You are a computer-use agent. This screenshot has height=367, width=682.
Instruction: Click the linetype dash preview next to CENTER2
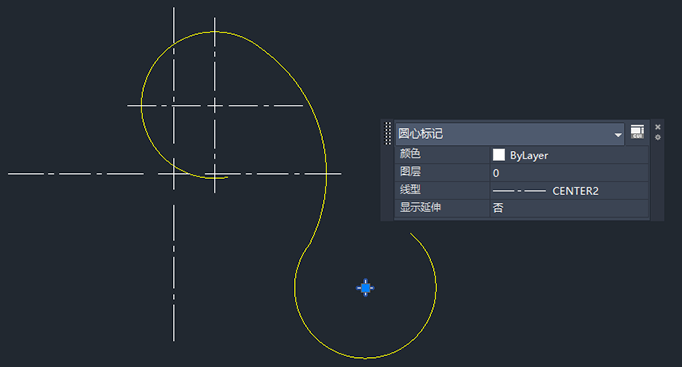tap(519, 191)
